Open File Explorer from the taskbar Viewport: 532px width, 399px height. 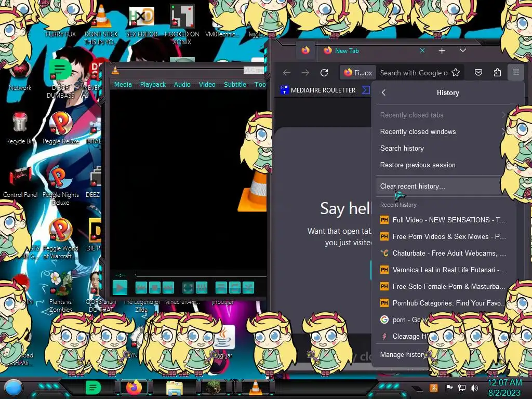[175, 388]
